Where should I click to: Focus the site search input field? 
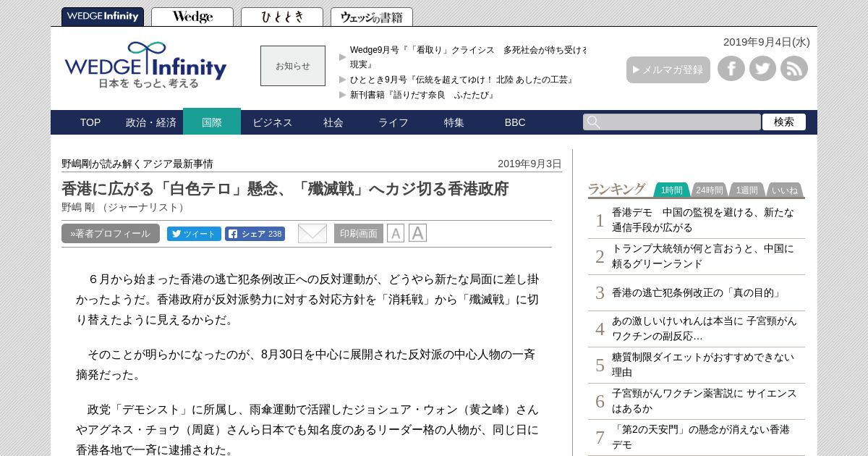pyautogui.click(x=672, y=122)
